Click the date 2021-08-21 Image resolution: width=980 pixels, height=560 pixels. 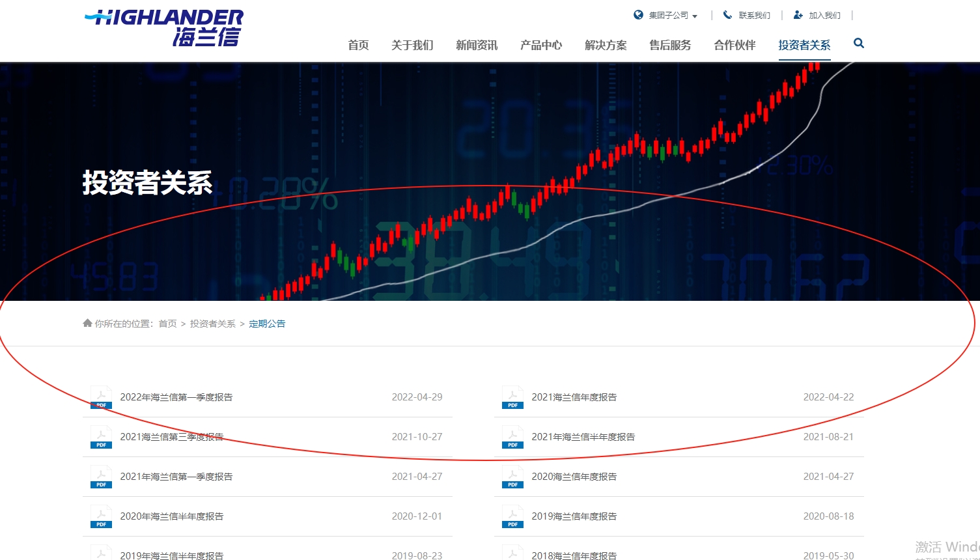click(828, 437)
